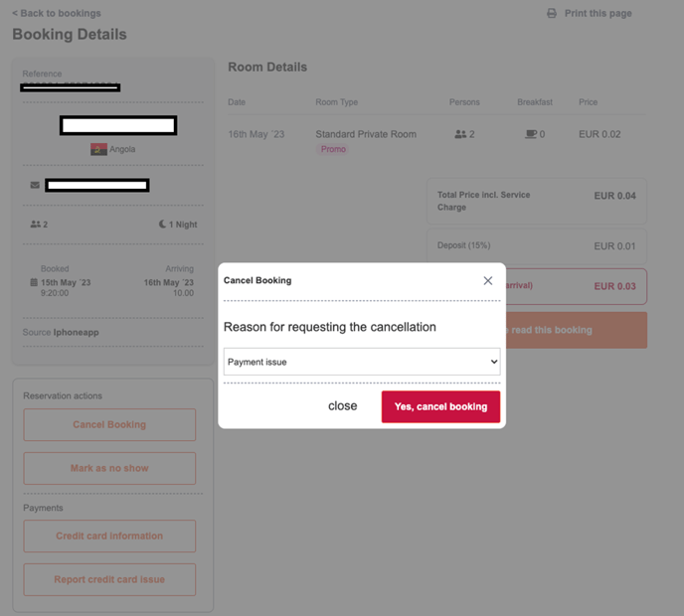Click the calendar icon near Booked date
684x616 pixels.
pos(34,282)
